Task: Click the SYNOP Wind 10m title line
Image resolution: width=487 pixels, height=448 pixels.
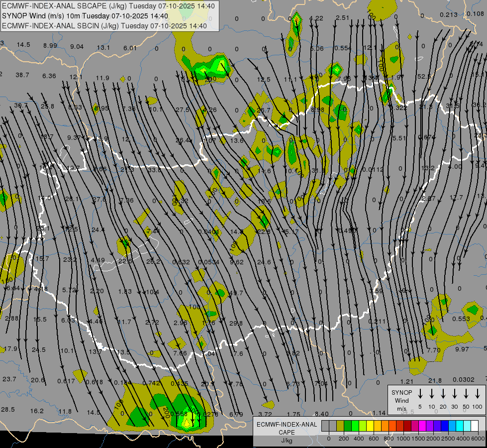Action: (85, 16)
